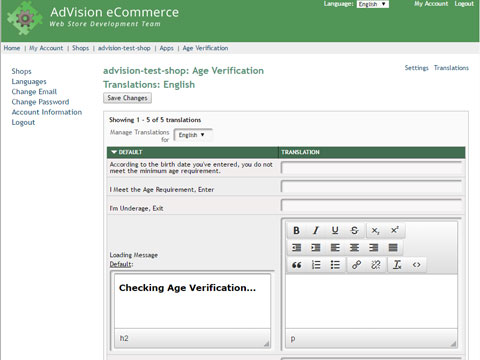This screenshot has width=480, height=360.
Task: Apply Italic formatting in editor
Action: [x=315, y=230]
